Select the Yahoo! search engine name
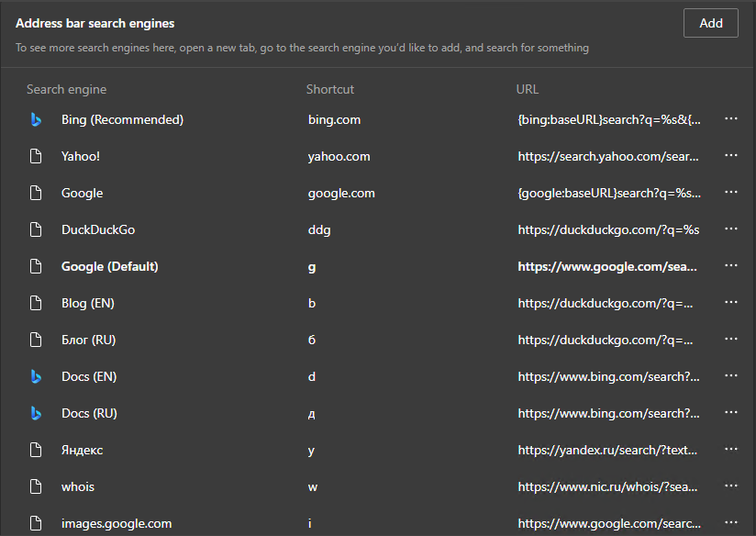756x536 pixels. click(x=81, y=156)
